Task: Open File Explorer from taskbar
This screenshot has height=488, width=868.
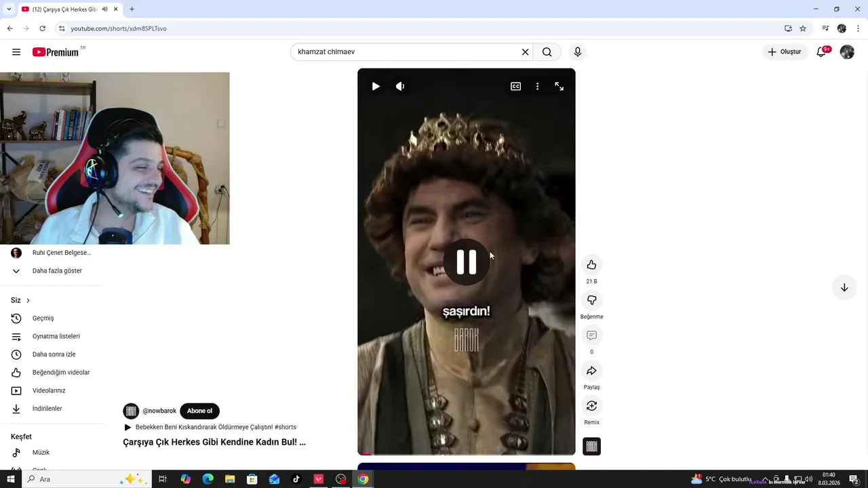Action: tap(230, 479)
